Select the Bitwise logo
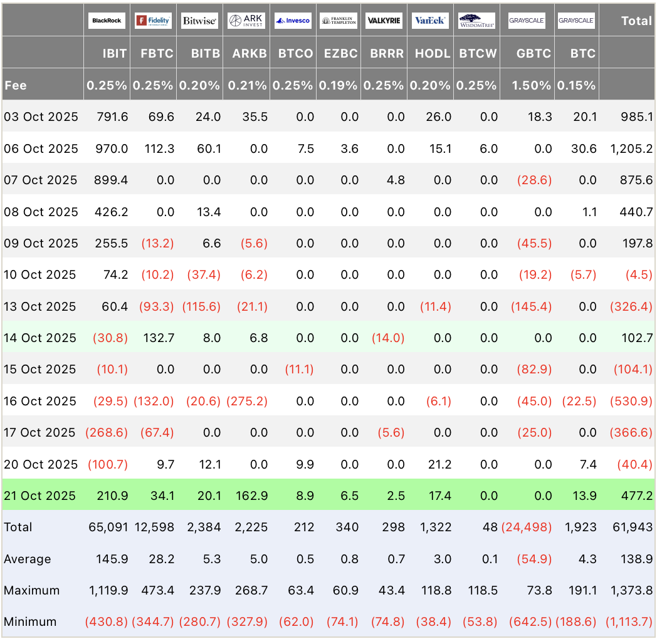662x644 pixels. point(199,21)
